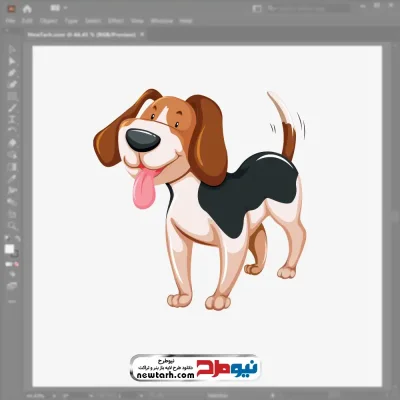The width and height of the screenshot is (400, 400).
Task: Open the File menu
Action: tap(11, 21)
